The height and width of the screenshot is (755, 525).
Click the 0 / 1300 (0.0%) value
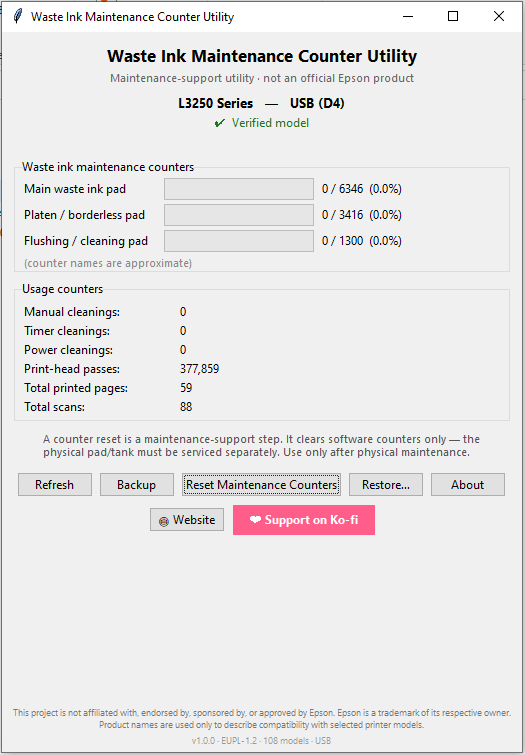pyautogui.click(x=362, y=241)
